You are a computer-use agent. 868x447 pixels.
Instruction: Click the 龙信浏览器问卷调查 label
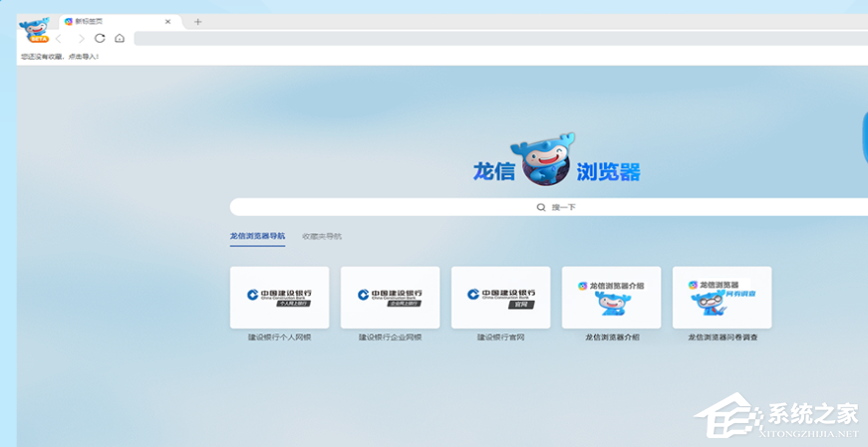pos(723,336)
